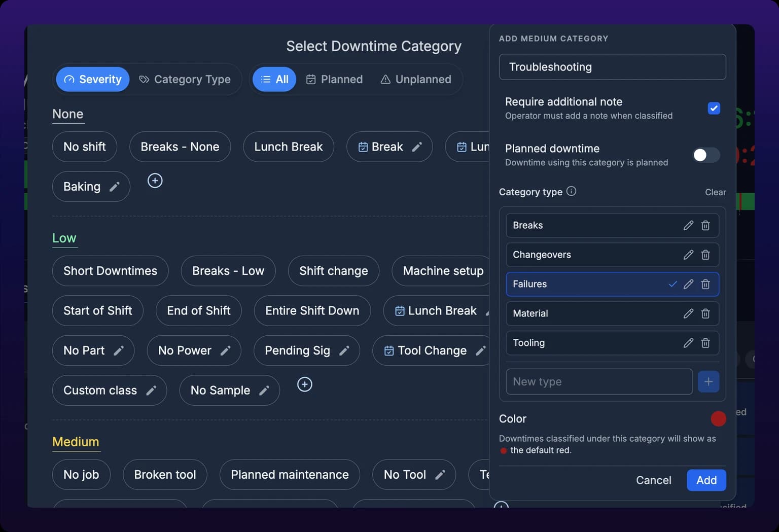Screen dimensions: 779x532
Task: Switch grouping to Severity
Action: point(93,79)
